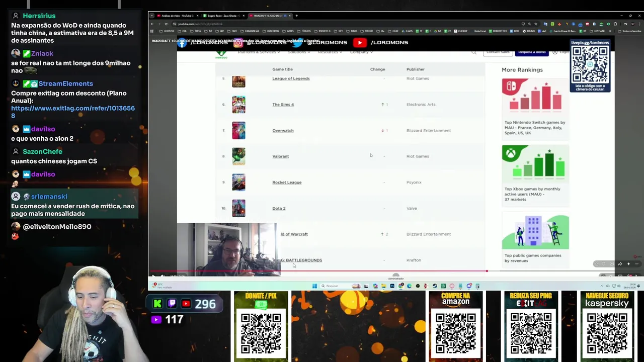The width and height of the screenshot is (644, 362).
Task: Open the League of Legends link
Action: [291, 78]
